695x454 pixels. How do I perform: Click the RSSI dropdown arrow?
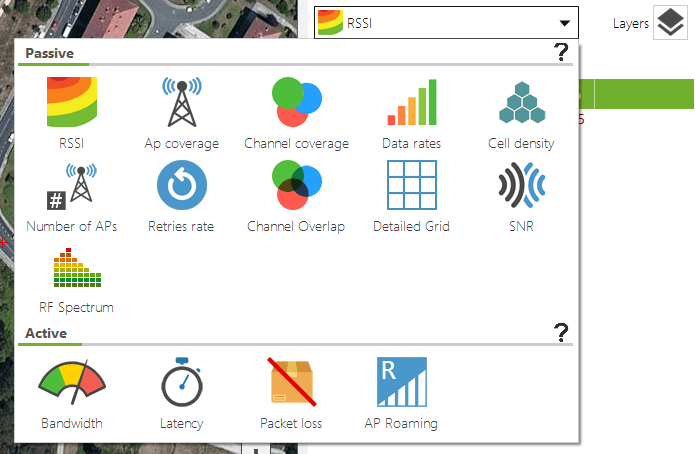pyautogui.click(x=565, y=23)
